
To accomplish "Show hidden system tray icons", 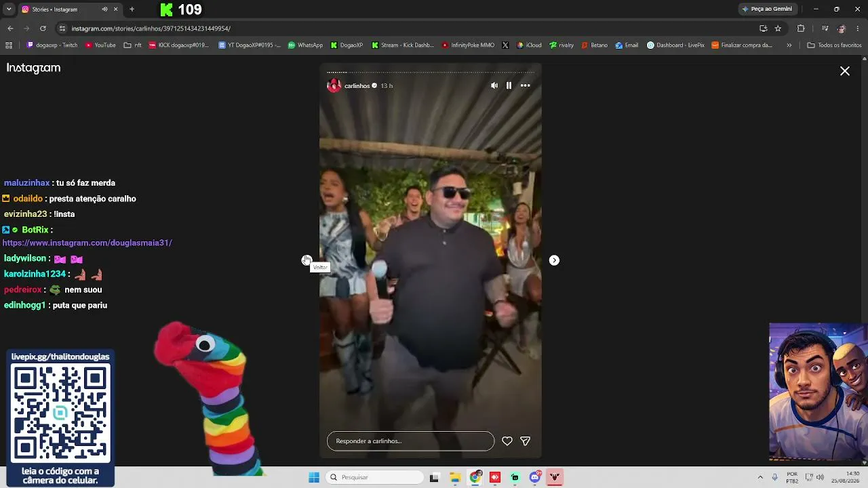I will pos(760,477).
